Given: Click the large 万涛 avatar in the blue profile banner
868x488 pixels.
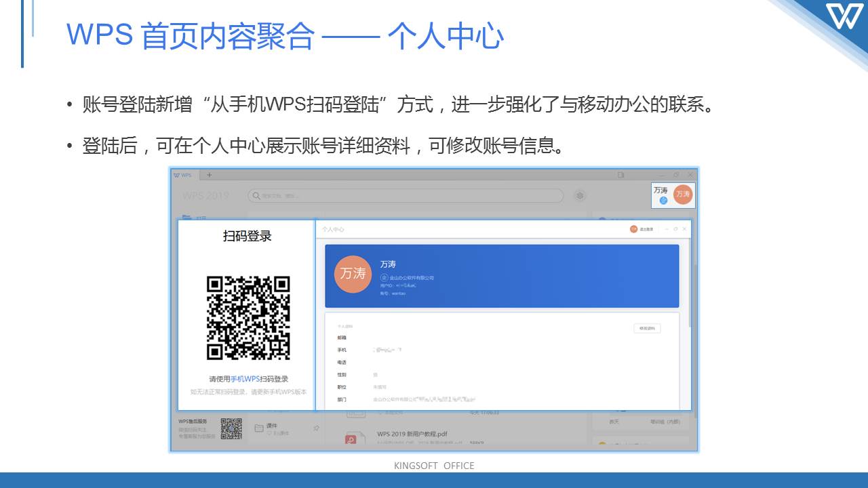Looking at the screenshot, I should 353,274.
